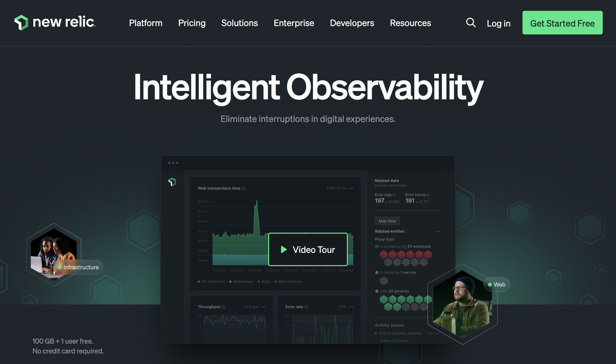Open the Developers navigation menu
This screenshot has height=364, width=616.
352,23
